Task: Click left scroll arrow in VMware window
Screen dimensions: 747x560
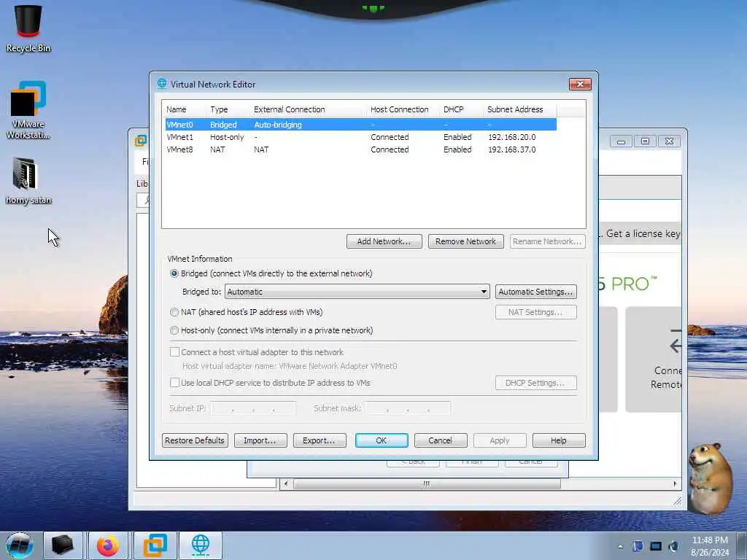Action: tap(286, 484)
